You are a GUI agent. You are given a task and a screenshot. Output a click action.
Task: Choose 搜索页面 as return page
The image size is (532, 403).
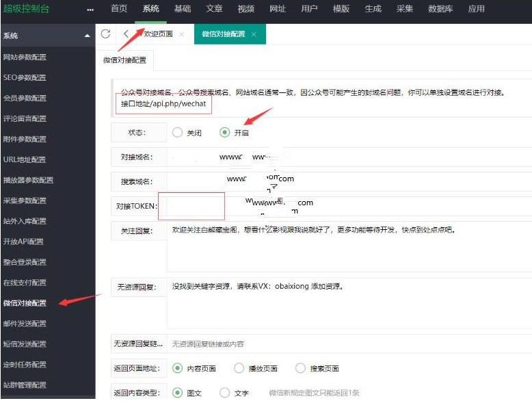pyautogui.click(x=300, y=368)
